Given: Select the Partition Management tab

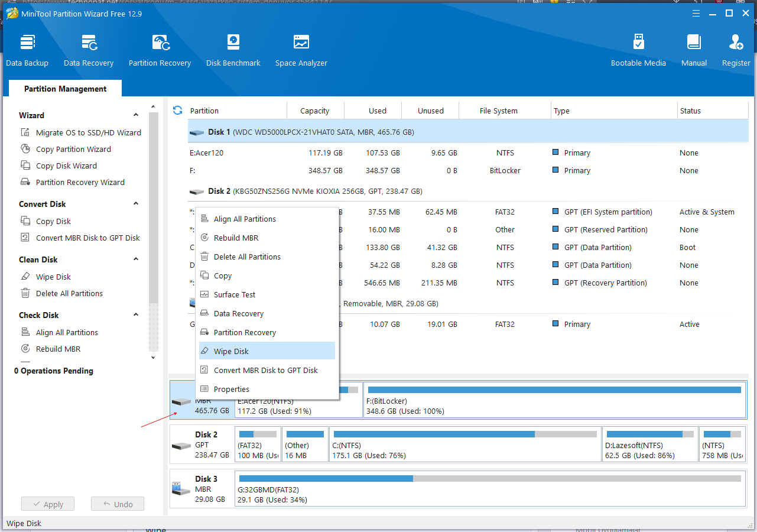Looking at the screenshot, I should coord(65,89).
